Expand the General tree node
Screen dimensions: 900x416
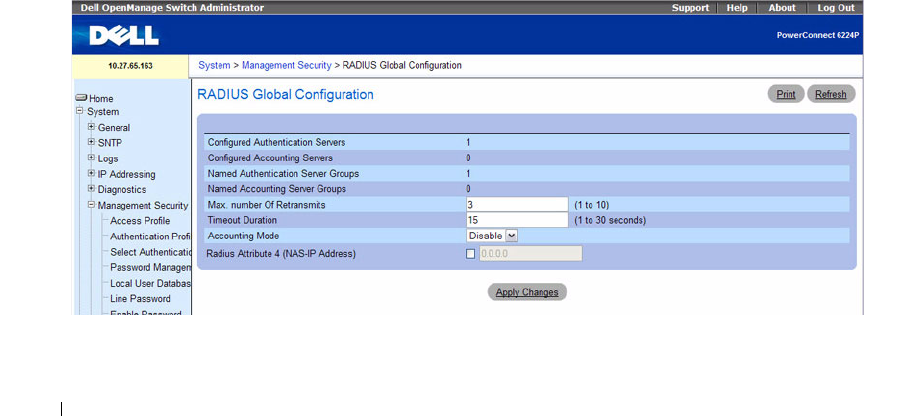coord(91,127)
